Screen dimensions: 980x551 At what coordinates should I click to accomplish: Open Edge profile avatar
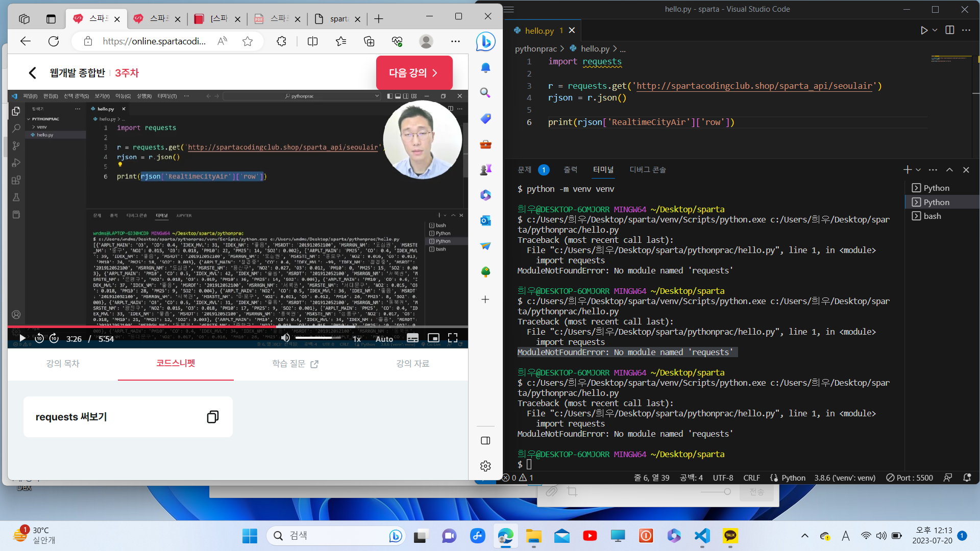coord(426,41)
